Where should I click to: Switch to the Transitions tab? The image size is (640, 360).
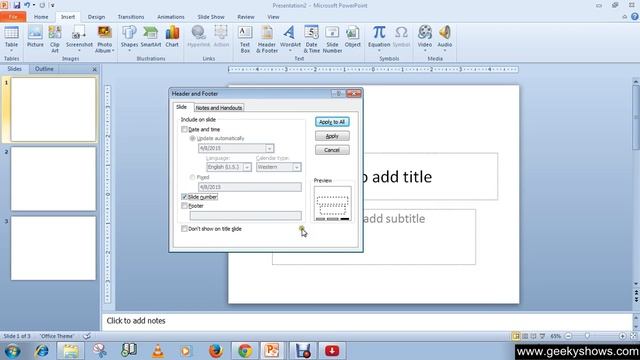(x=131, y=17)
